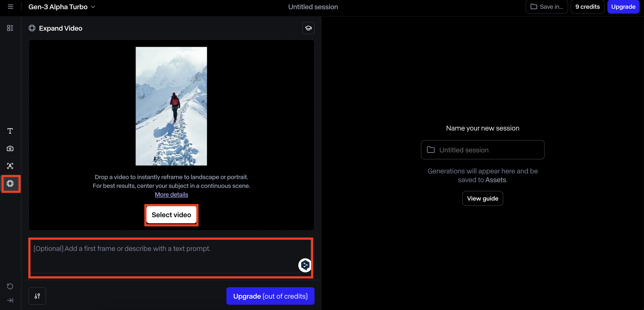Click the More details link
This screenshot has width=644, height=310.
click(171, 194)
